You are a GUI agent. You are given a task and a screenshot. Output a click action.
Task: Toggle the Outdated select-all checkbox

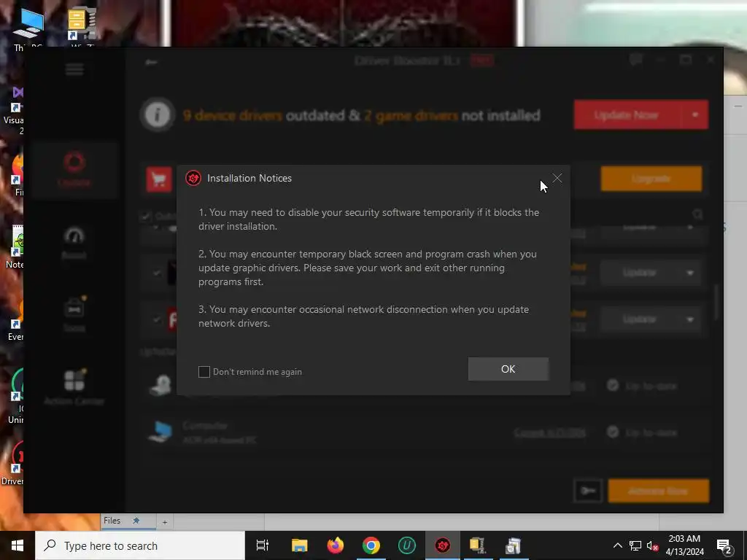tap(146, 216)
